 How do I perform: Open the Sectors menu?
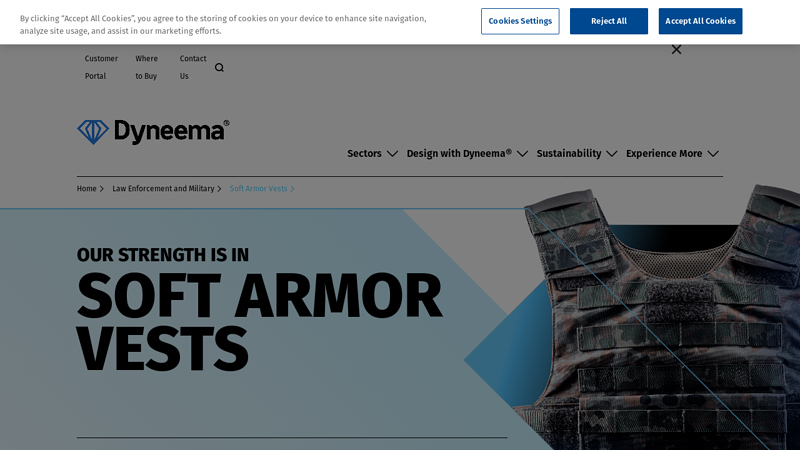364,154
